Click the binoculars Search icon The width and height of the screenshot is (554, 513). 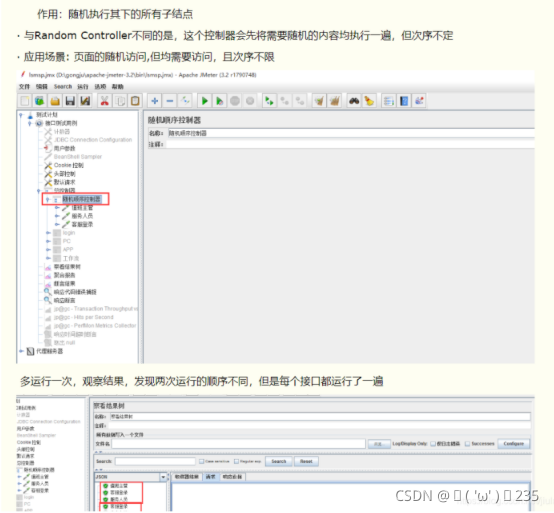pyautogui.click(x=354, y=101)
